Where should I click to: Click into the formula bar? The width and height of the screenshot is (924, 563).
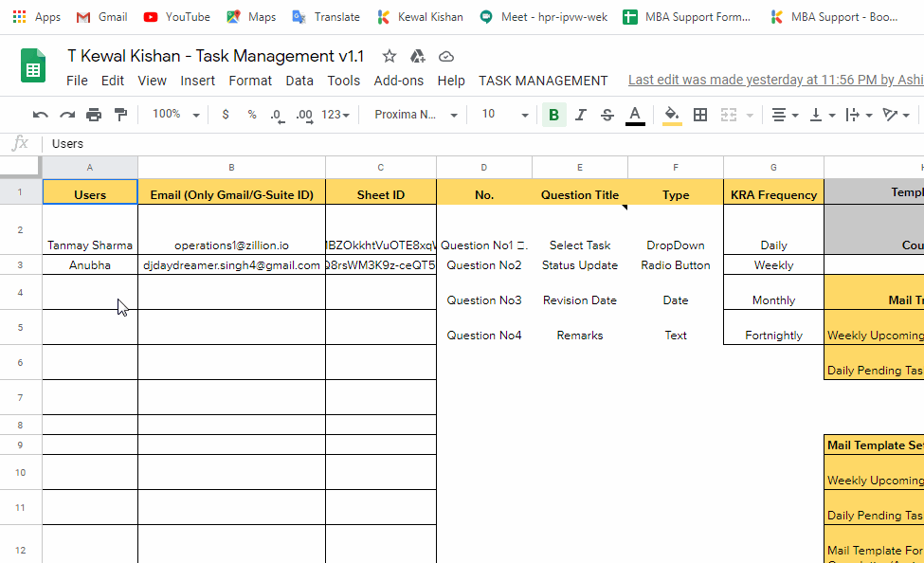483,144
